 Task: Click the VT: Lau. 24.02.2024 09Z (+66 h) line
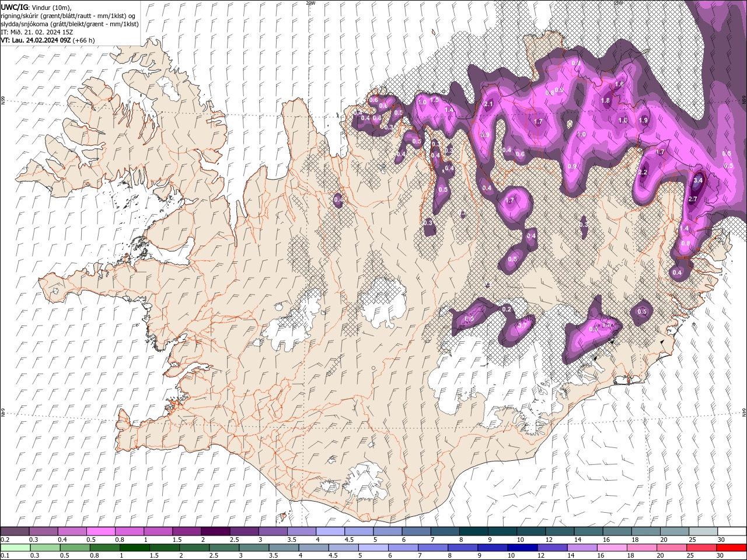pyautogui.click(x=48, y=40)
